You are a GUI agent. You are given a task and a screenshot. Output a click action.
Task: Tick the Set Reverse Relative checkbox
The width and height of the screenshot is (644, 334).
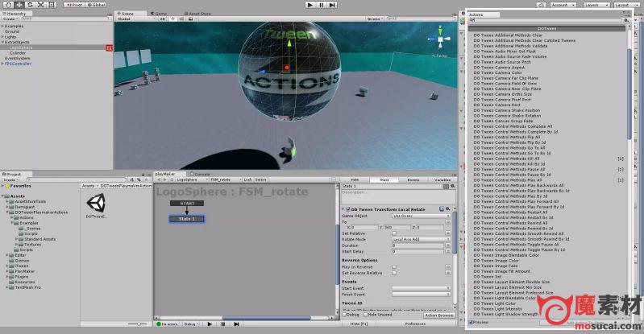394,273
